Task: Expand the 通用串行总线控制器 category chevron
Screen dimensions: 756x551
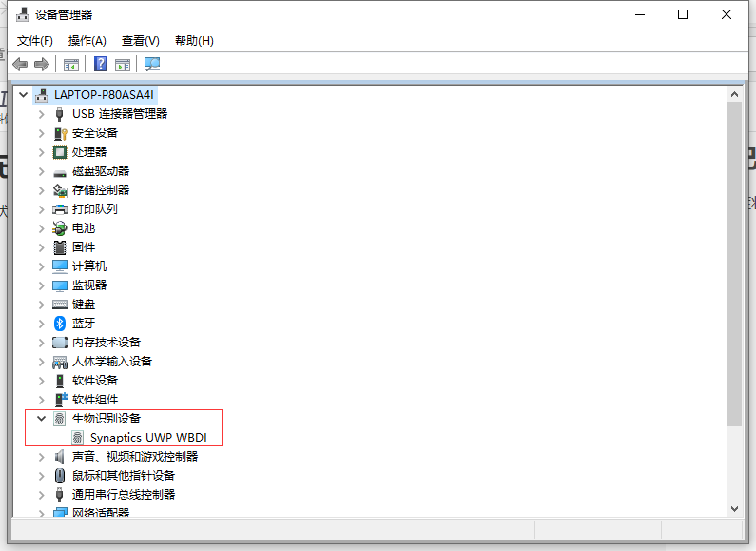Action: 42,495
